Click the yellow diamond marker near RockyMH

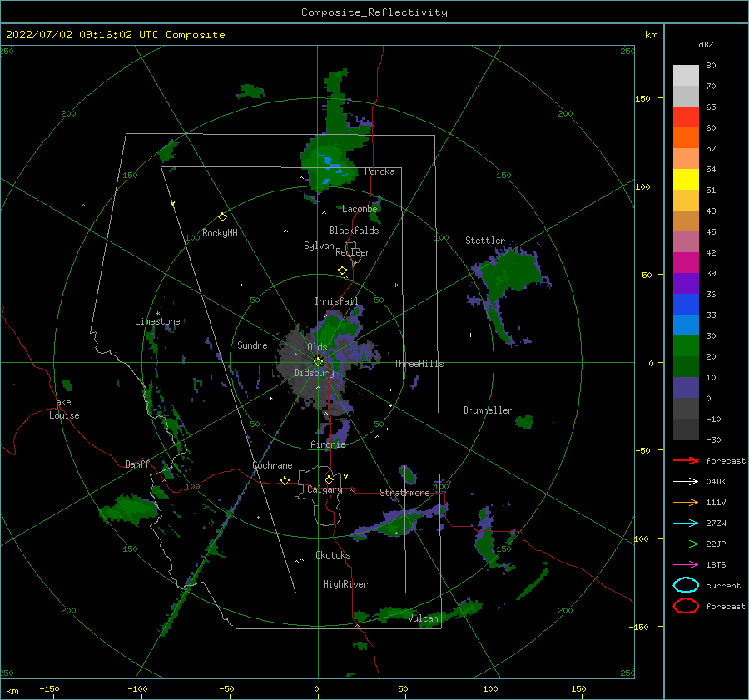(222, 217)
